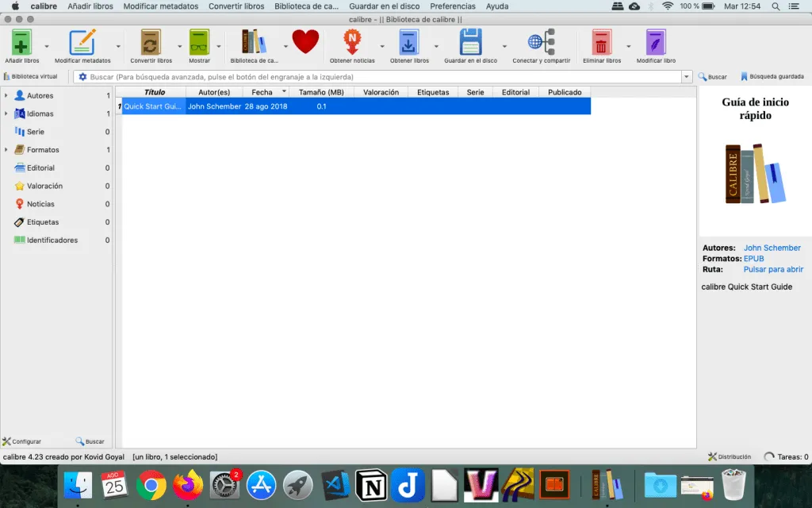Open the Modificar metadatos menu bar item

pos(160,6)
